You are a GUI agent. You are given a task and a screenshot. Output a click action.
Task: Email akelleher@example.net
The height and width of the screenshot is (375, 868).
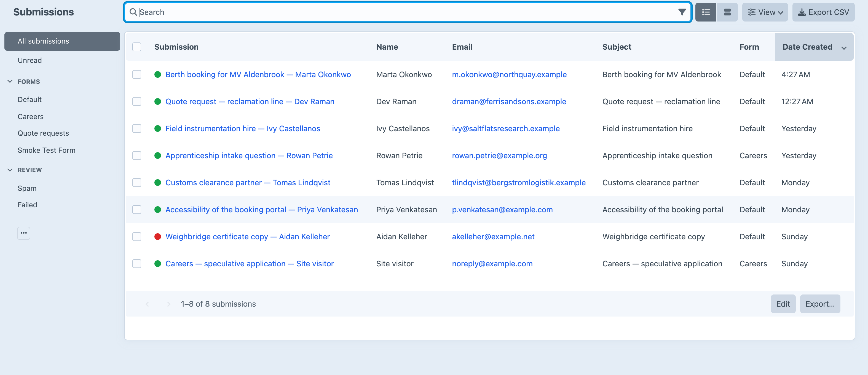pos(493,237)
